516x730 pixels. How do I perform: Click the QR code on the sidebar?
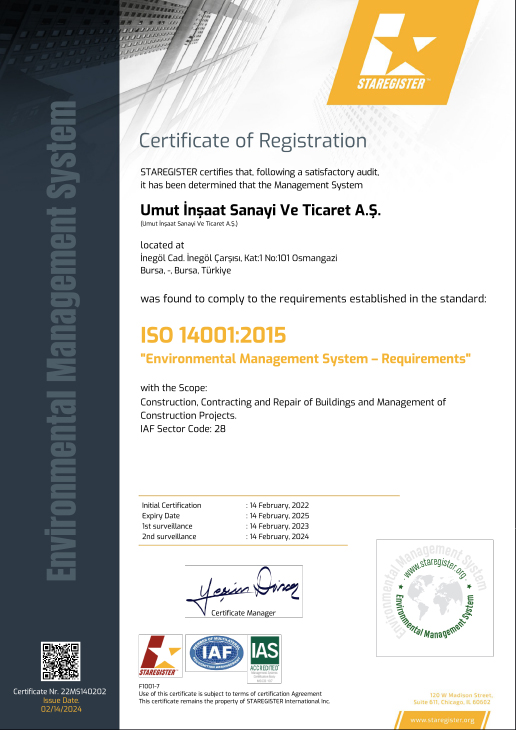pyautogui.click(x=61, y=661)
